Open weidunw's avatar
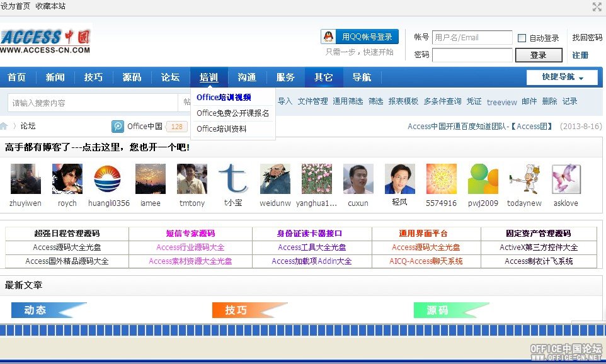The width and height of the screenshot is (606, 364). (275, 178)
